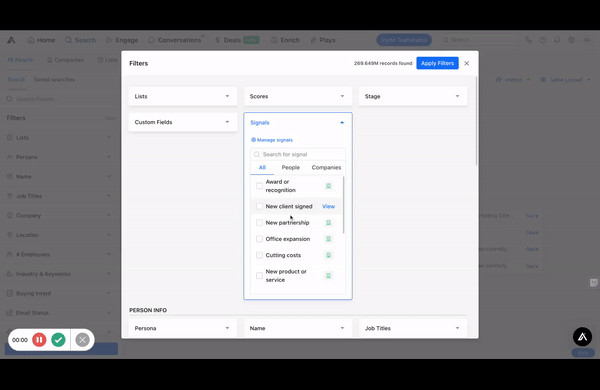
Task: Open the Deals section
Action: coord(237,40)
